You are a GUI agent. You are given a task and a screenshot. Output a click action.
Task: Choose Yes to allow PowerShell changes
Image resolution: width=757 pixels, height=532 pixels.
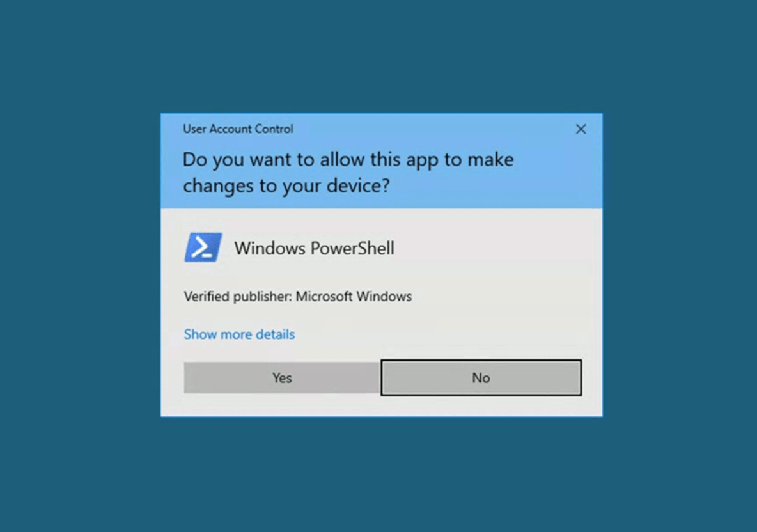tap(282, 377)
